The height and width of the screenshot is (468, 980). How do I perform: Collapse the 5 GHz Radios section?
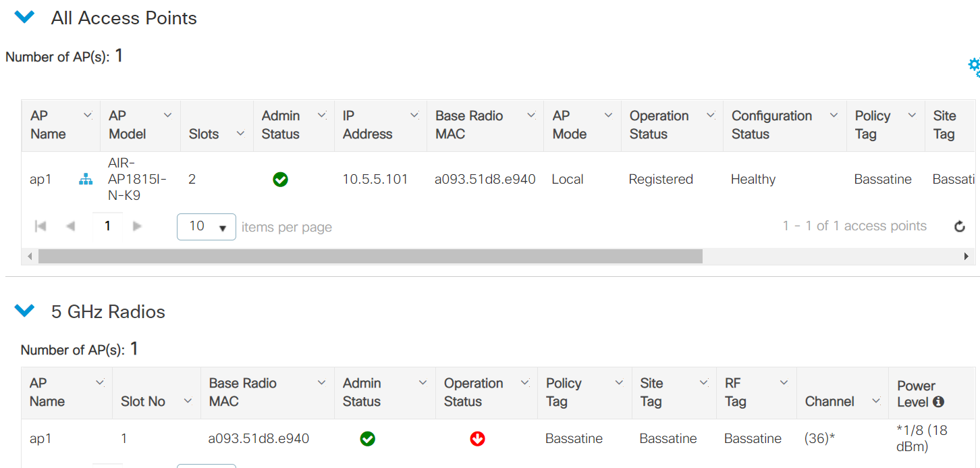coord(24,310)
